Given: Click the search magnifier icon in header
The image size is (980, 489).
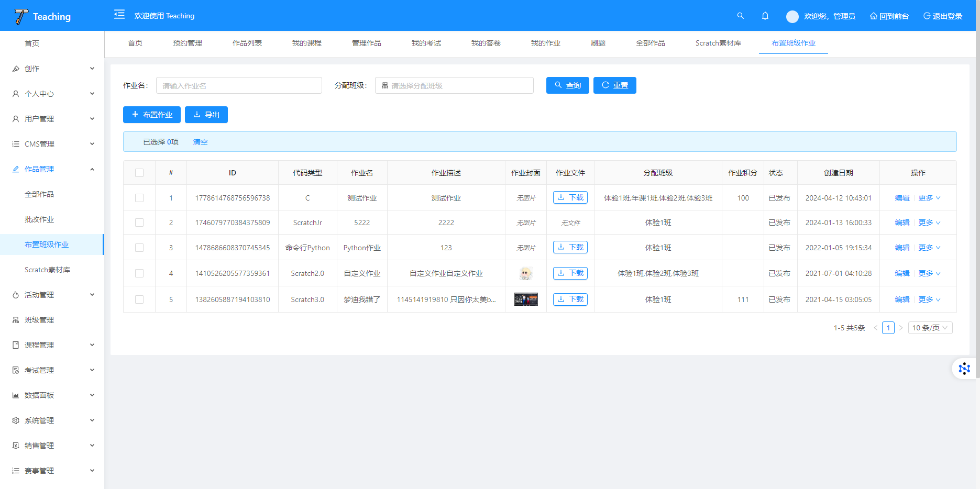Looking at the screenshot, I should point(740,16).
